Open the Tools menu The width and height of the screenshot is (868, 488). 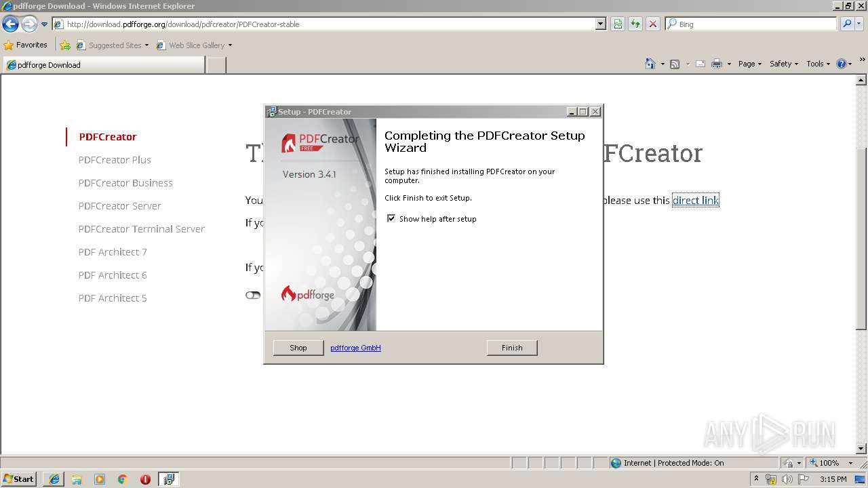(818, 64)
